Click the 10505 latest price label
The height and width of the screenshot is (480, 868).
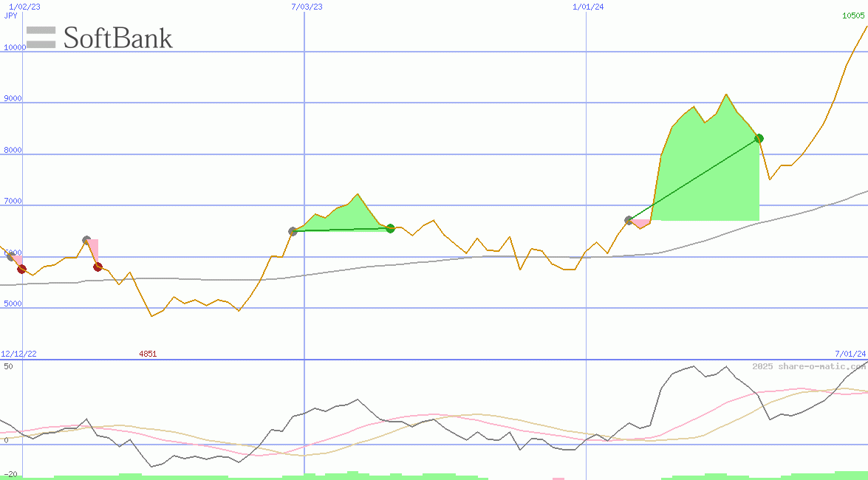coord(853,15)
